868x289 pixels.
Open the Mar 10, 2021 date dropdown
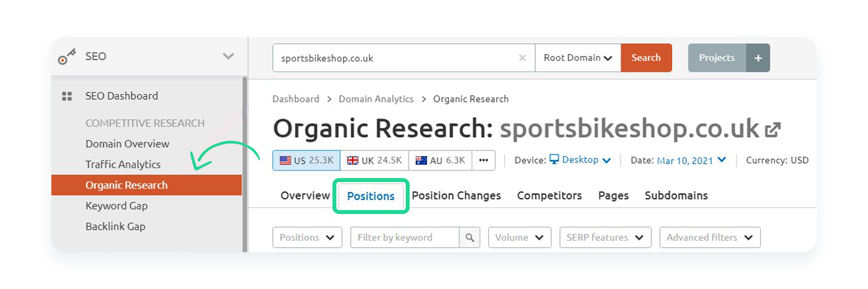(x=692, y=160)
